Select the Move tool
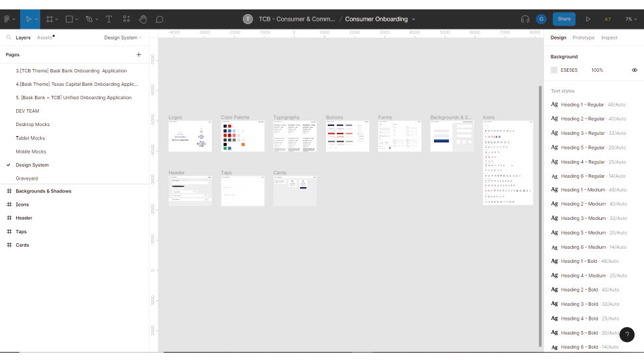This screenshot has width=644, height=362. [27, 19]
